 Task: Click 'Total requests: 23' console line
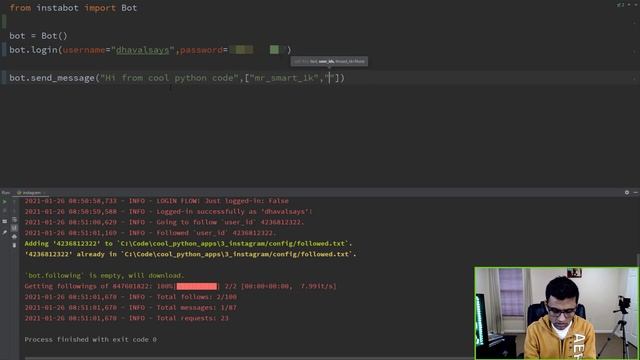coord(127,318)
